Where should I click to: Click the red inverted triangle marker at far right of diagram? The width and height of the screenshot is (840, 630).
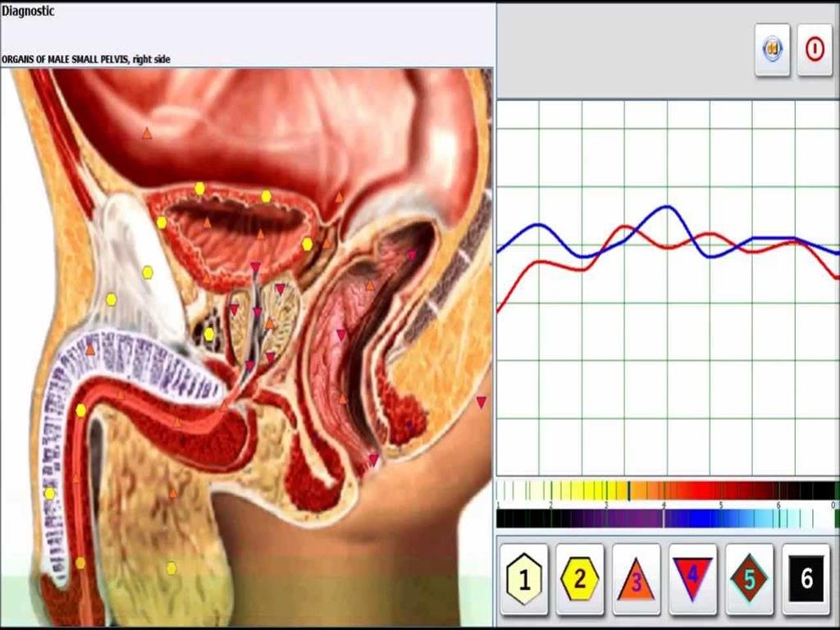pos(482,402)
